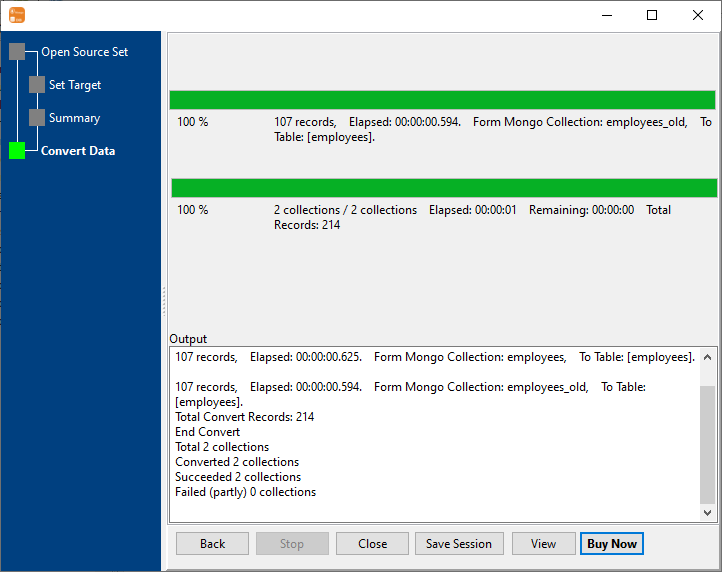Go to previous step with Back button
The height and width of the screenshot is (572, 722).
pos(212,544)
